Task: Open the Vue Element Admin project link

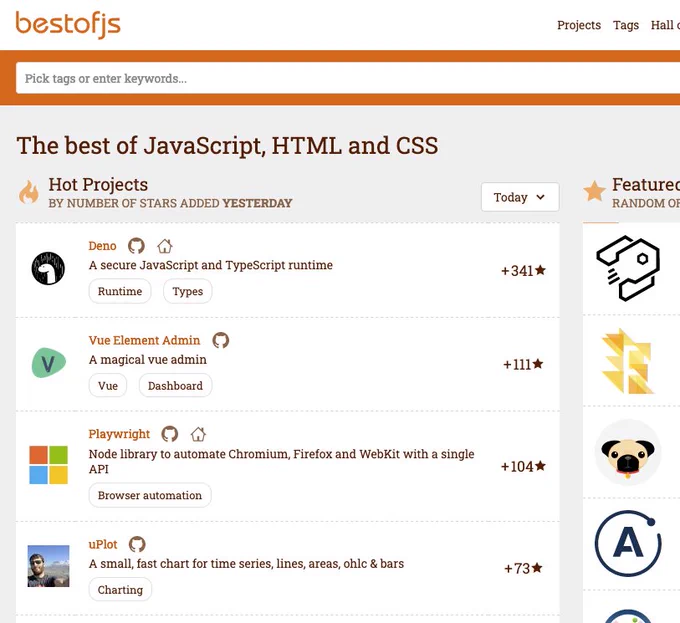Action: click(x=144, y=340)
